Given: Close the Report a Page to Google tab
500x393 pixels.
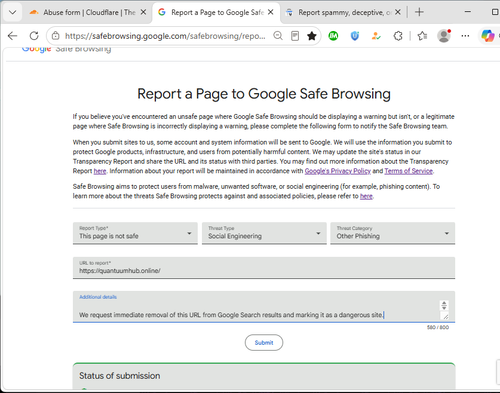Looking at the screenshot, I should (271, 12).
